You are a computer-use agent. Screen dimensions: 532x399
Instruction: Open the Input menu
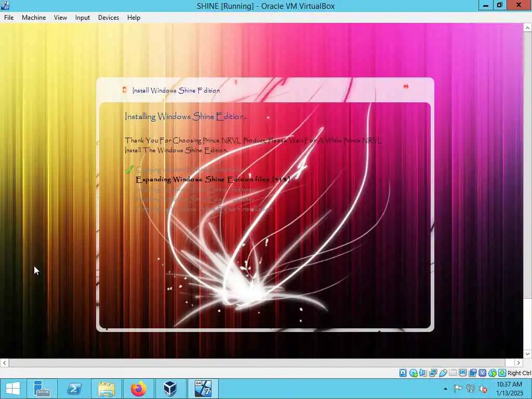(x=83, y=18)
